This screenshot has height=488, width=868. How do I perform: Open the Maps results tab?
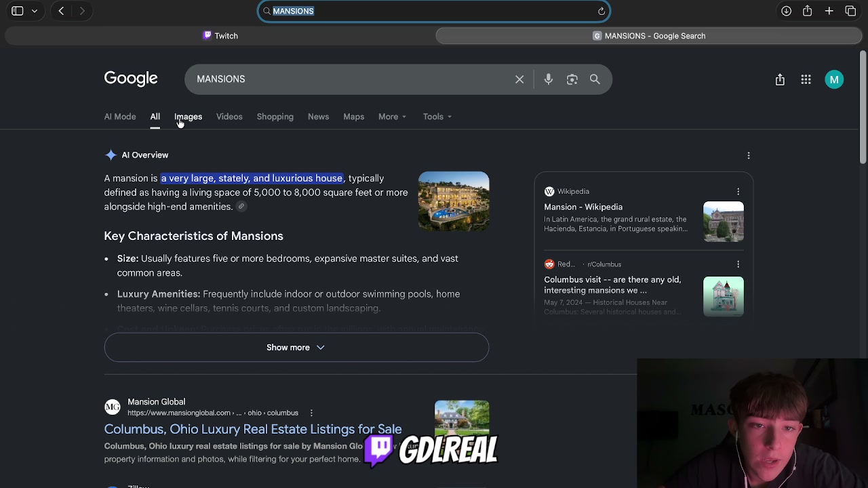click(353, 117)
